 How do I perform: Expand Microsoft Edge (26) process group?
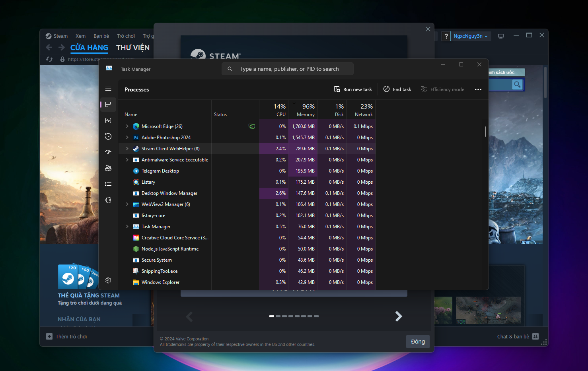click(x=127, y=126)
